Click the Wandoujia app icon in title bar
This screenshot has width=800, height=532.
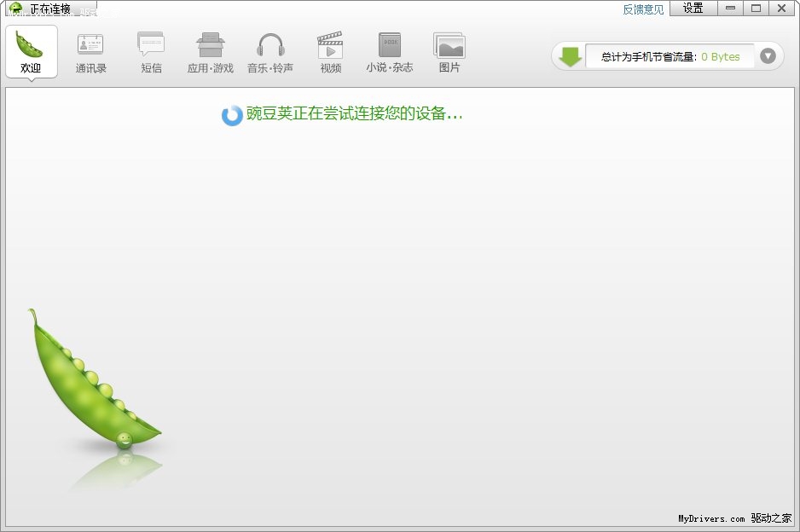pyautogui.click(x=16, y=9)
